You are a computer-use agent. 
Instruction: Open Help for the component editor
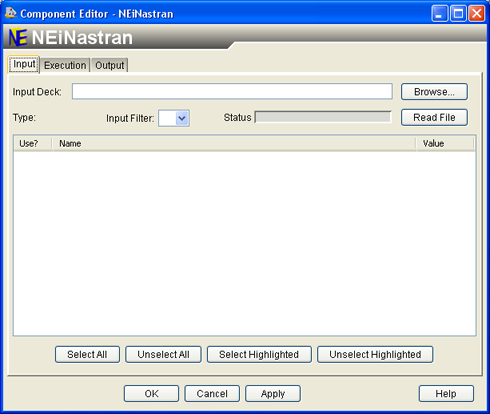pos(446,394)
